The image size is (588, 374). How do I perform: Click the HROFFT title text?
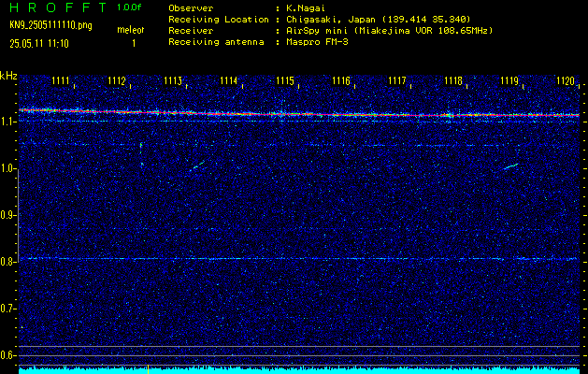point(59,7)
